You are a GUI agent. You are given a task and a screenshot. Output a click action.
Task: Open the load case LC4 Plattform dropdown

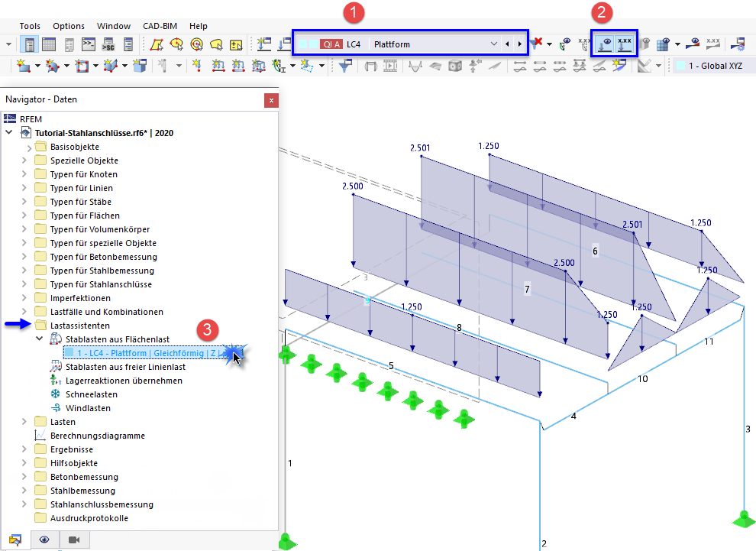[494, 44]
